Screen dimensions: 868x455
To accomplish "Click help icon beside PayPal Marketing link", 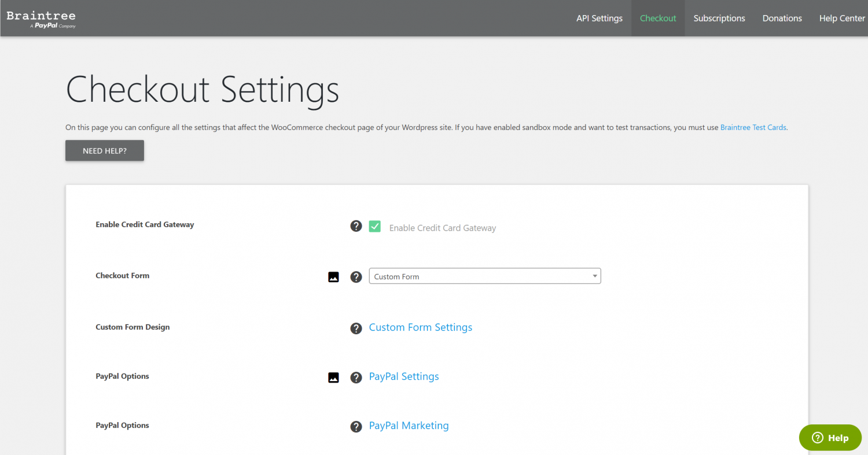I will 356,427.
